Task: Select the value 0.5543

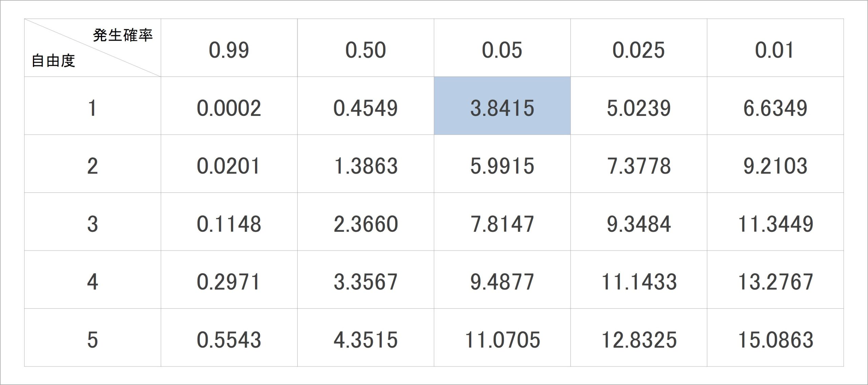Action: [x=229, y=338]
